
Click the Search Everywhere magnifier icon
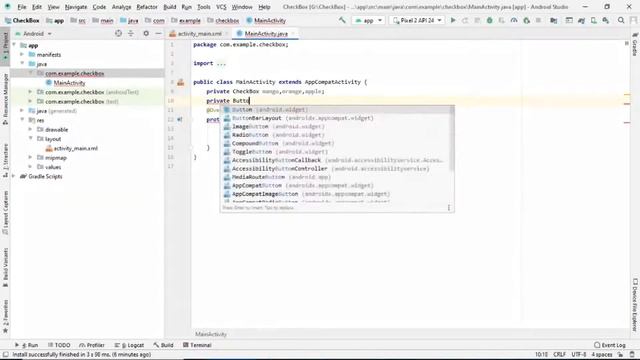621,20
